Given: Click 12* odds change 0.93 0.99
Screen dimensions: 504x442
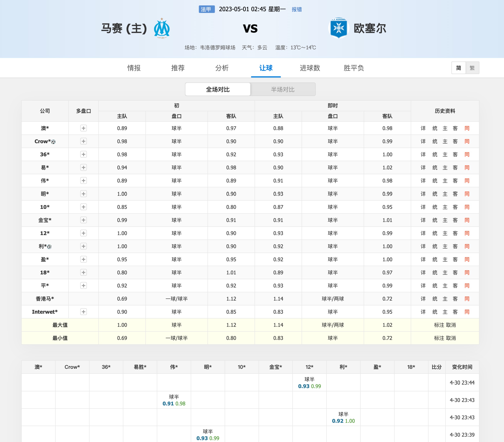Looking at the screenshot, I should (309, 386).
